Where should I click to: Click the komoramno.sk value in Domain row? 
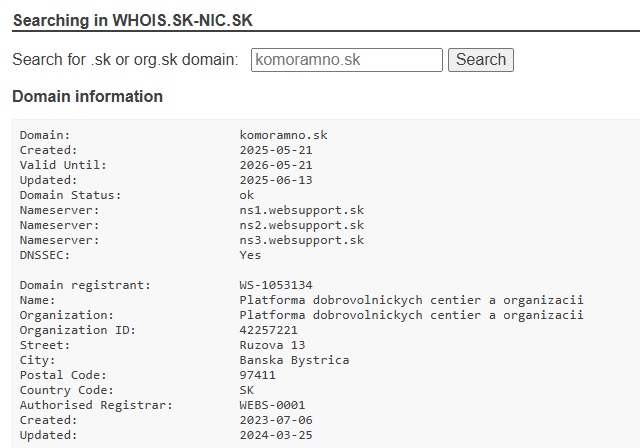283,135
